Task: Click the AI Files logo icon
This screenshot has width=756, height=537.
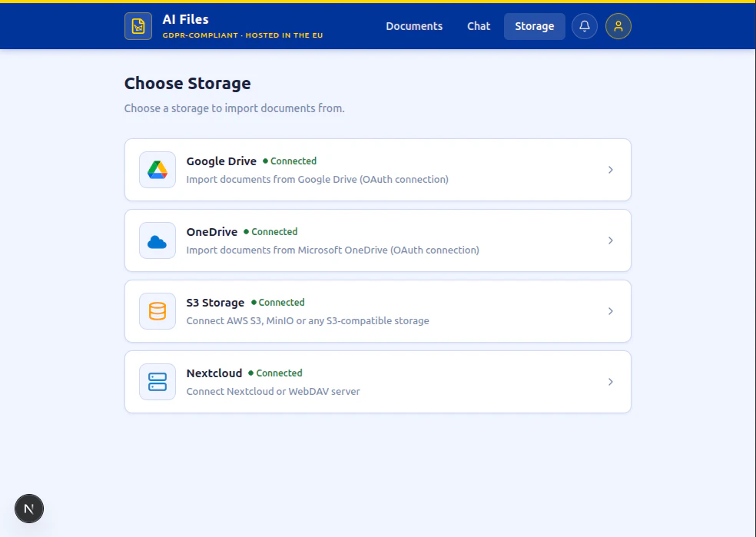Action: click(138, 25)
